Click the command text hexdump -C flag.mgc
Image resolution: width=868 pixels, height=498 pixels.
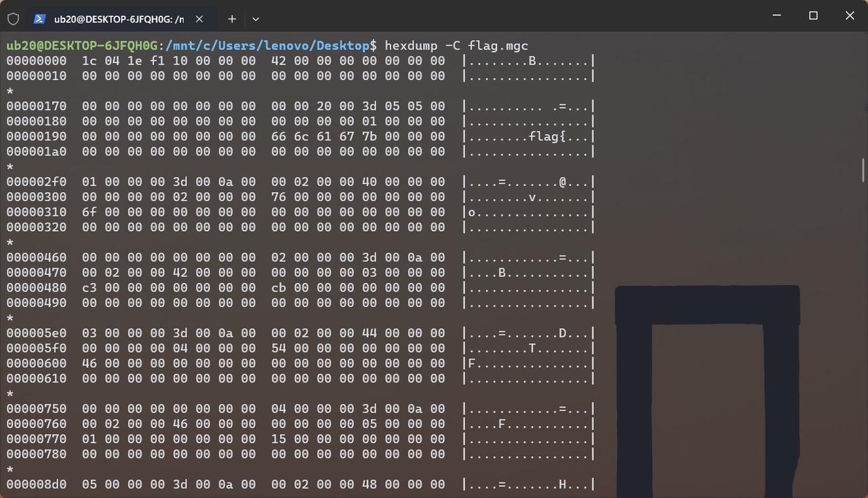pyautogui.click(x=456, y=45)
